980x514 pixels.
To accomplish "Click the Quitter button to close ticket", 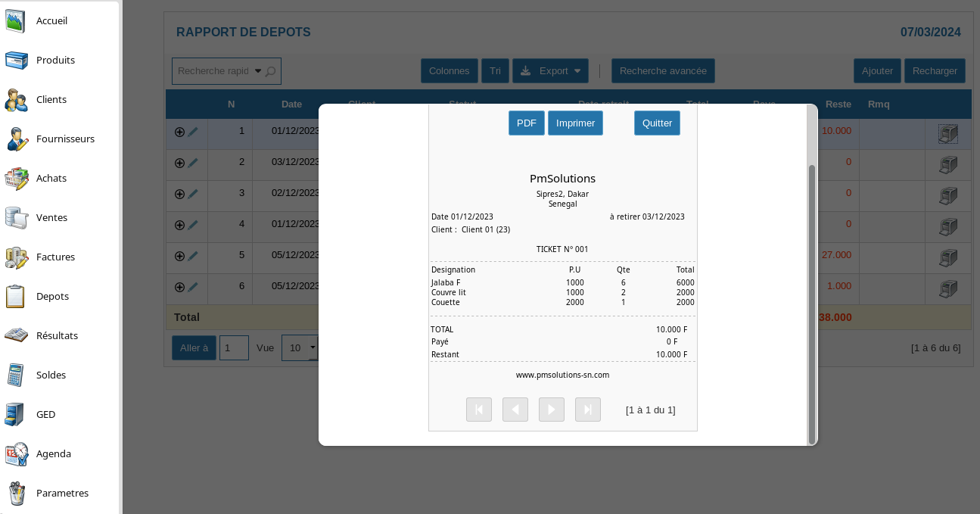I will tap(657, 123).
